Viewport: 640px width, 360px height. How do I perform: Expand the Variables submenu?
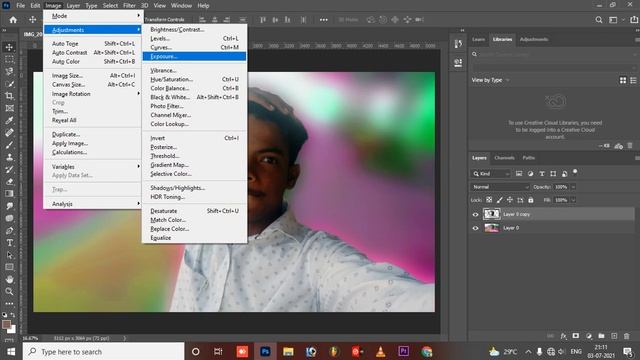(x=93, y=167)
